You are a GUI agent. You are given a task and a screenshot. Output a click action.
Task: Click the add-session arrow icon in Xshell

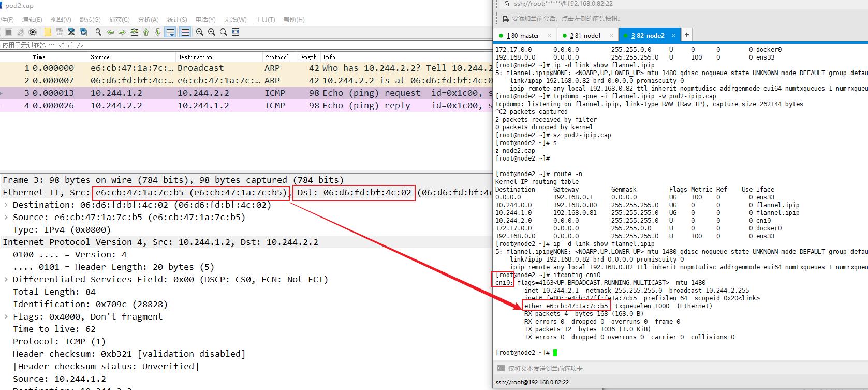click(x=506, y=19)
